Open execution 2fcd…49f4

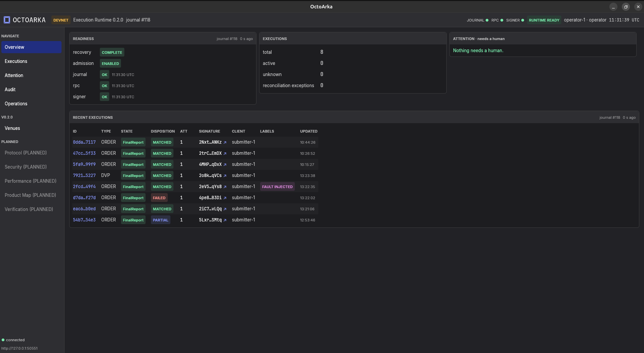coord(84,187)
